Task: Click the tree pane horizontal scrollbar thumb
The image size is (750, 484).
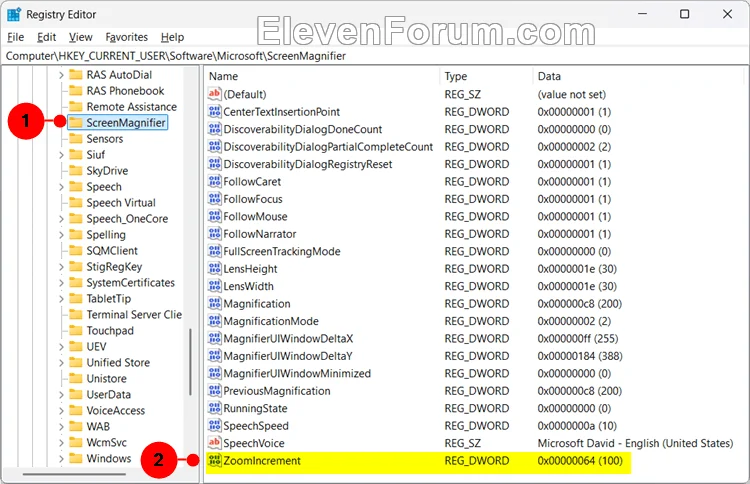Action: tap(74, 474)
